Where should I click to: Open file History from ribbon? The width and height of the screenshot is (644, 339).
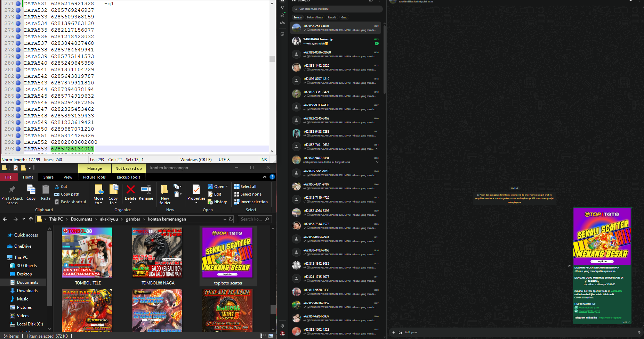point(217,202)
